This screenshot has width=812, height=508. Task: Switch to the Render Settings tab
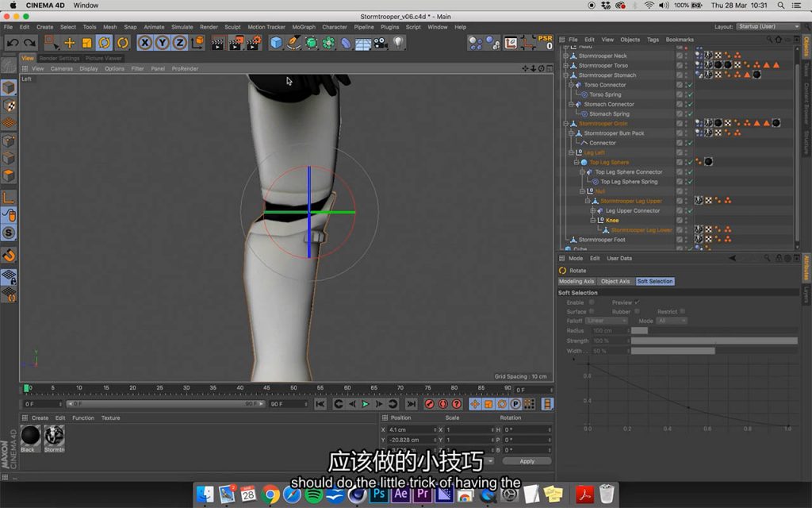pos(59,58)
